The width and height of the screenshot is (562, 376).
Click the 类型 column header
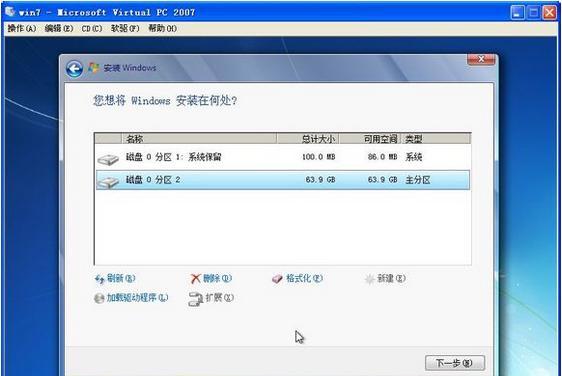click(x=435, y=139)
